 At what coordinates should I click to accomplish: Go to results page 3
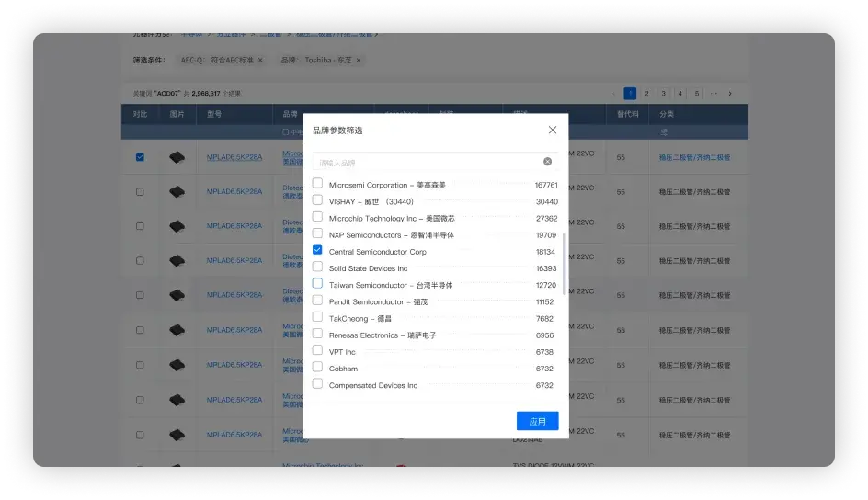[663, 94]
